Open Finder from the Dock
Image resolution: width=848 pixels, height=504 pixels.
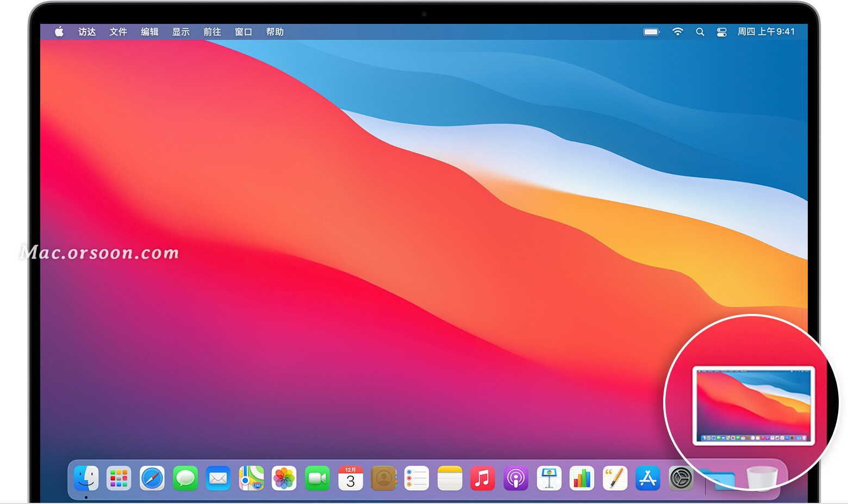(86, 478)
